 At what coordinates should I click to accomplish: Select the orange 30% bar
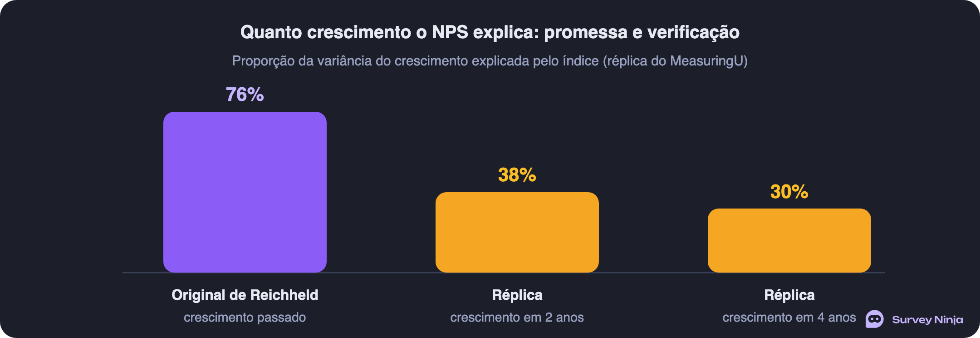[x=789, y=240]
